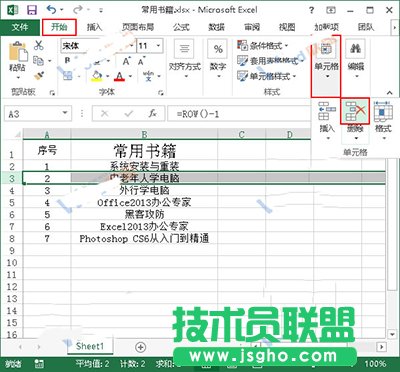The image size is (400, 372).
Task: Switch to the 数据 data tab
Action: tap(217, 27)
